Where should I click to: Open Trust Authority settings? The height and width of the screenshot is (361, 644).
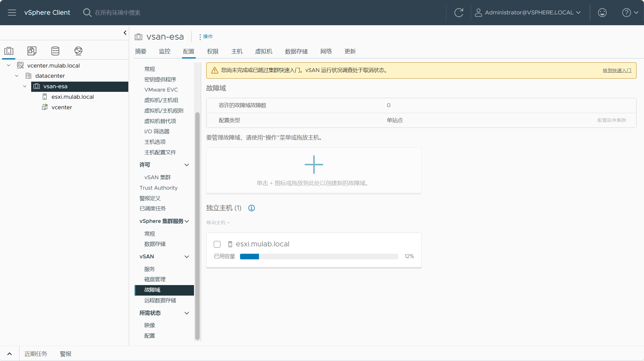coord(158,188)
